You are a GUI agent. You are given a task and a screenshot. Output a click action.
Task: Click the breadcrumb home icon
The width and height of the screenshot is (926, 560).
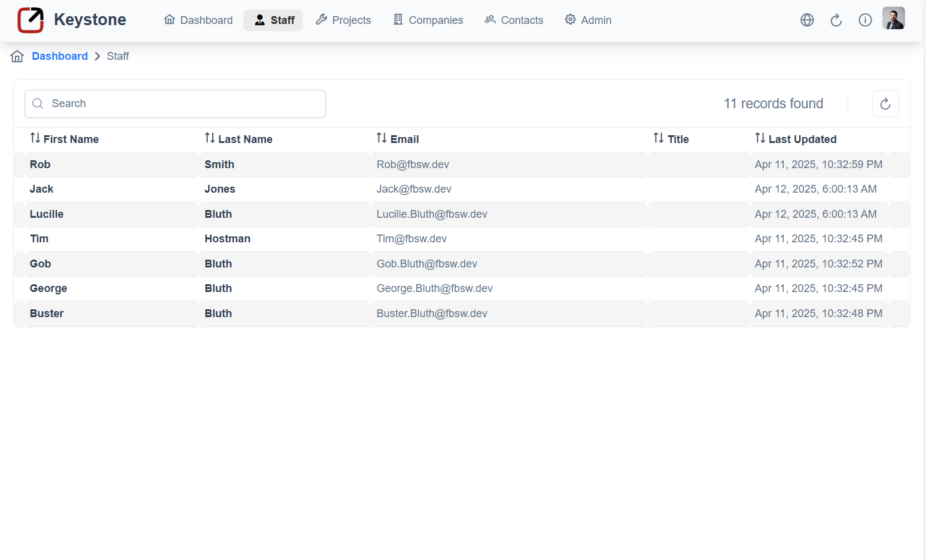tap(17, 56)
